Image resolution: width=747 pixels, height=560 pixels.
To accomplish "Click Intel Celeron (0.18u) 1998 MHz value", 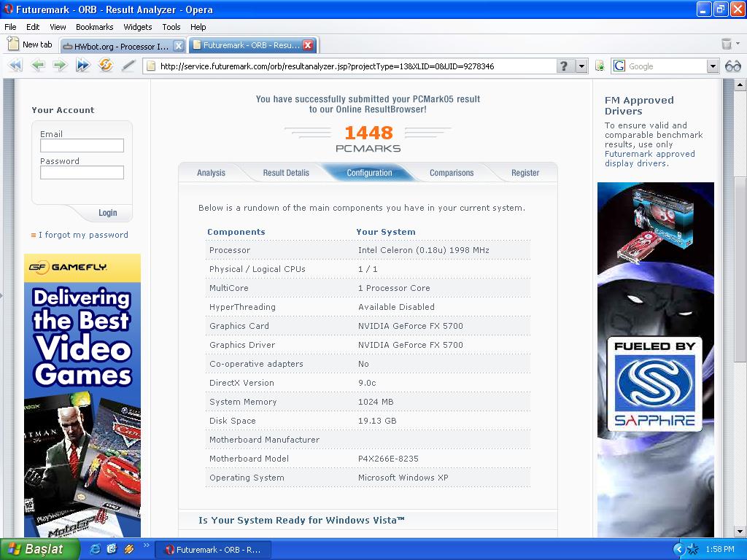I will pyautogui.click(x=424, y=250).
